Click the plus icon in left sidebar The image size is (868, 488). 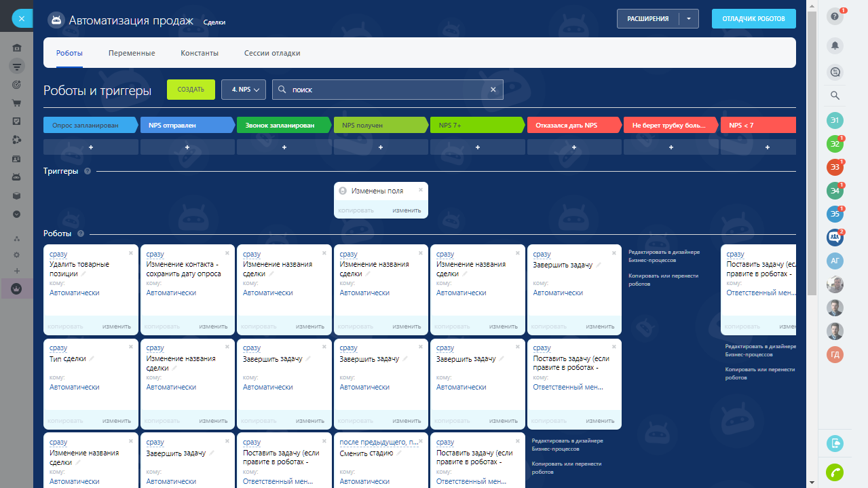tap(17, 271)
